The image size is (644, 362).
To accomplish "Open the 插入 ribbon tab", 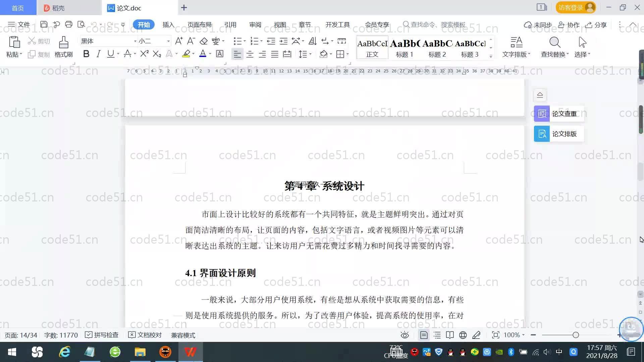I will (168, 25).
